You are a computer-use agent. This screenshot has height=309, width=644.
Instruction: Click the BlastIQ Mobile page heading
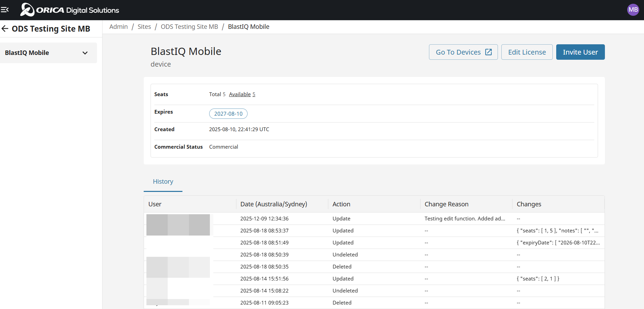coord(186,51)
